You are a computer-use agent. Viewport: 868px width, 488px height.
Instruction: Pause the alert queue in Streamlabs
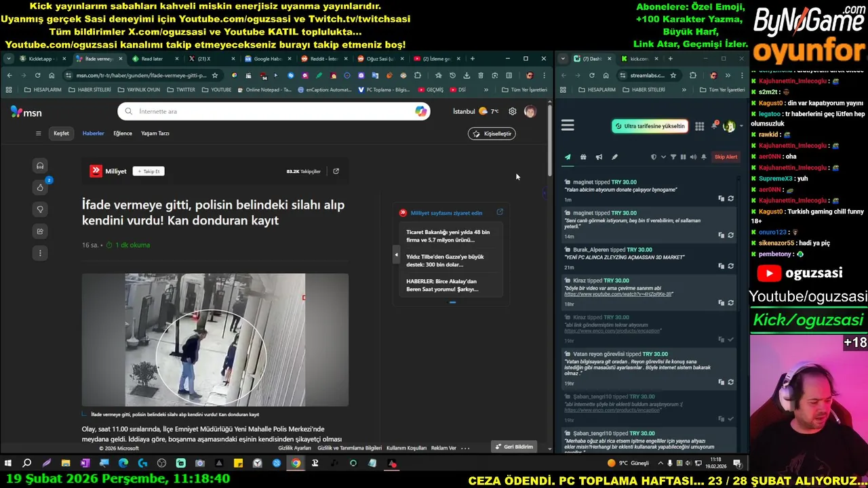tap(683, 157)
